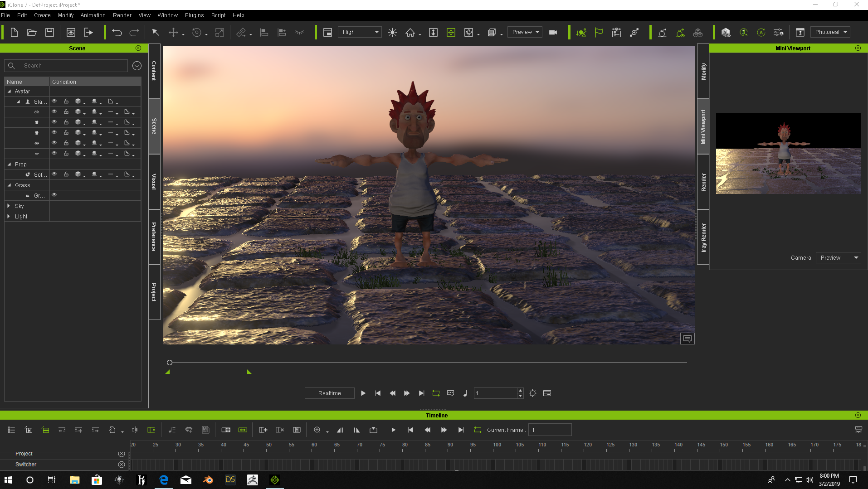Open the High quality dropdown
Viewport: 868px width, 489px height.
359,32
